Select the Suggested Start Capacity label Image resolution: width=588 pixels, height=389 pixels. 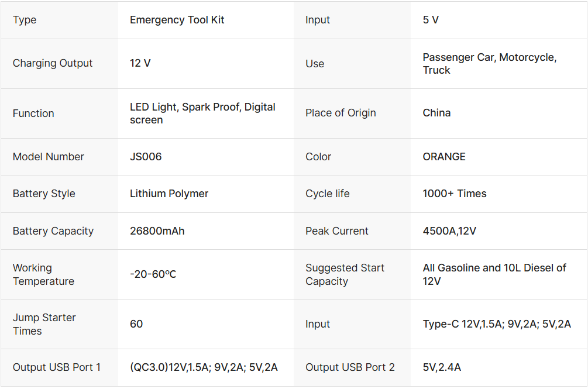345,274
